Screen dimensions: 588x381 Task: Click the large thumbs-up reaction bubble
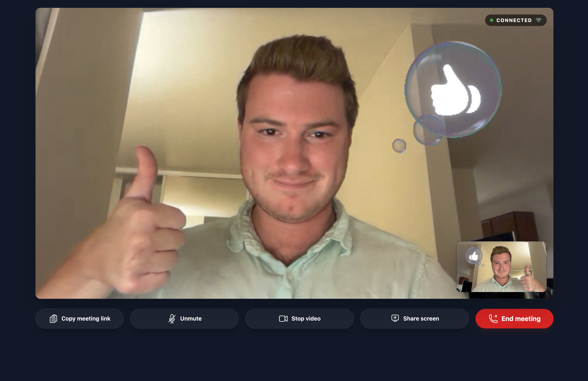click(x=453, y=89)
